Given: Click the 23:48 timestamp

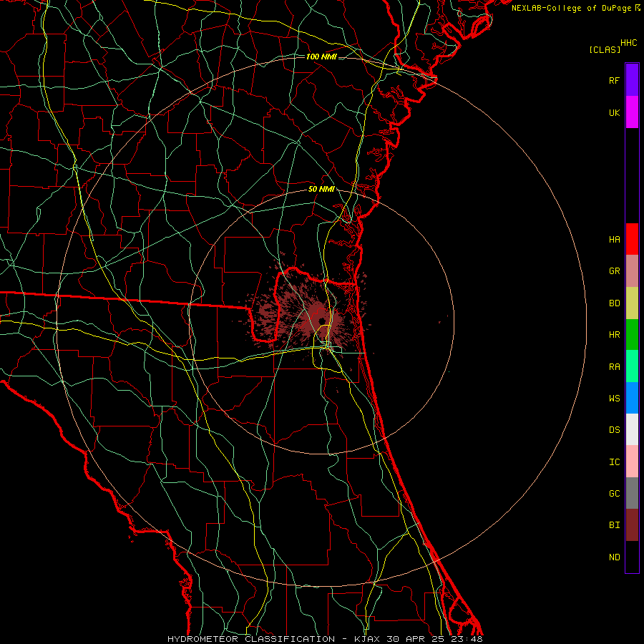Looking at the screenshot, I should click(x=467, y=639).
